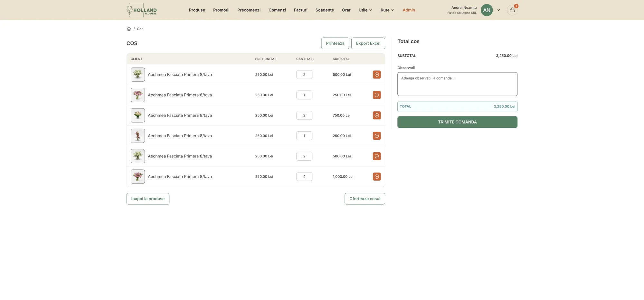Remove the last cart item totaling 1,000.00 Lei
Screen dimensions: 644x300
[376, 177]
